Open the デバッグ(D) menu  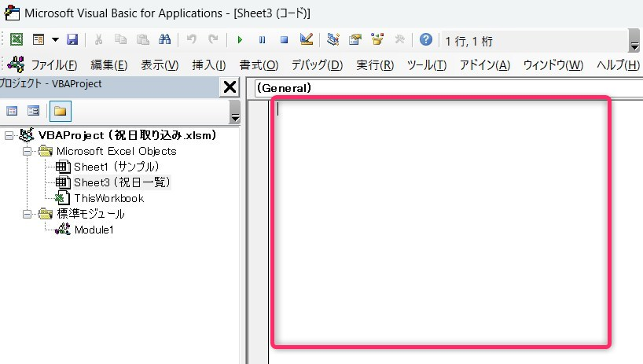point(317,64)
